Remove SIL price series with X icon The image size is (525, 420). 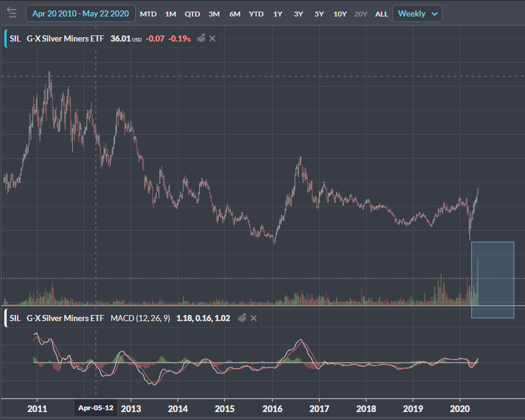pyautogui.click(x=212, y=38)
